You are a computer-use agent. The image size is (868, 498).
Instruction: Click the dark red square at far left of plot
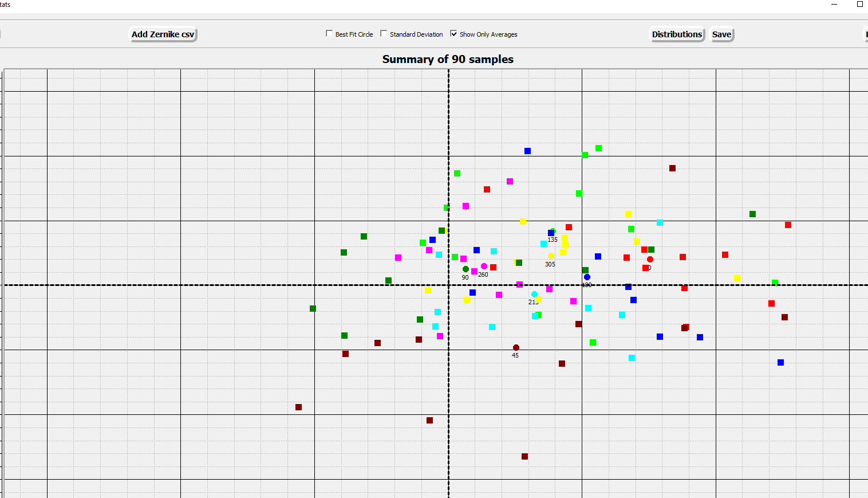tap(298, 407)
